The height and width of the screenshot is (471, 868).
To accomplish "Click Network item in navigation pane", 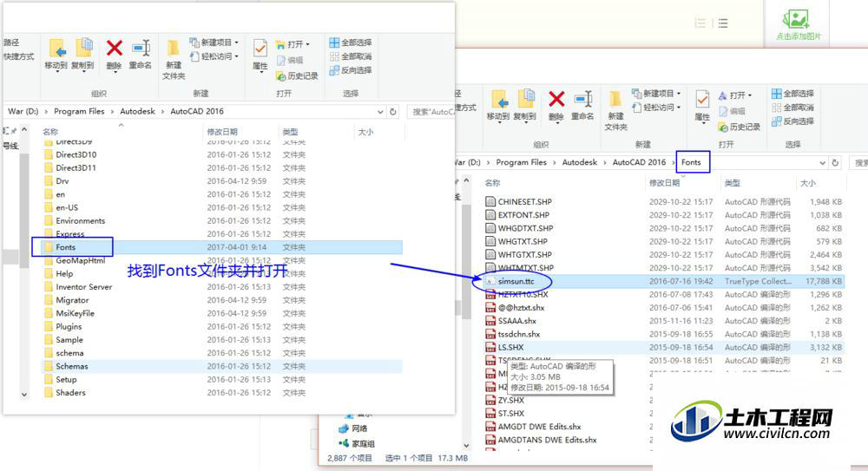I will point(354,428).
